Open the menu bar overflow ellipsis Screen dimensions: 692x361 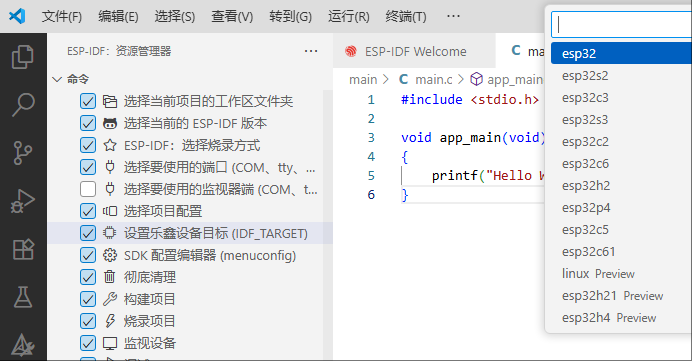click(x=453, y=17)
